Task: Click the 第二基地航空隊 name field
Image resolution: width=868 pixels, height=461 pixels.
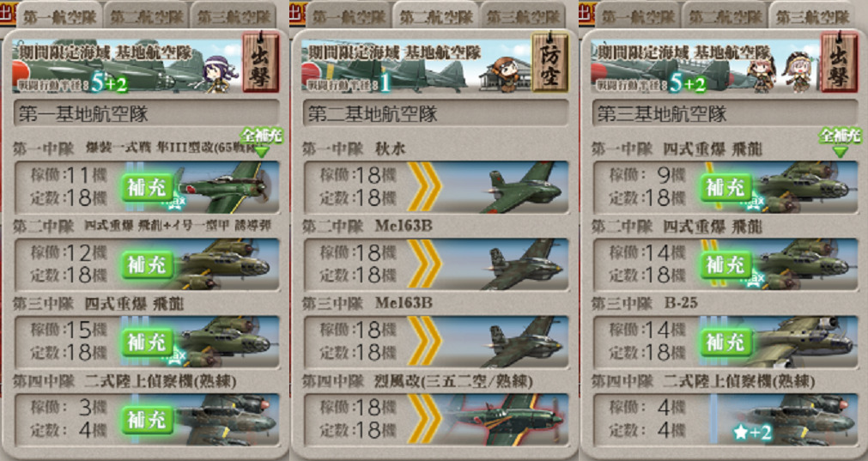Action: click(x=436, y=114)
